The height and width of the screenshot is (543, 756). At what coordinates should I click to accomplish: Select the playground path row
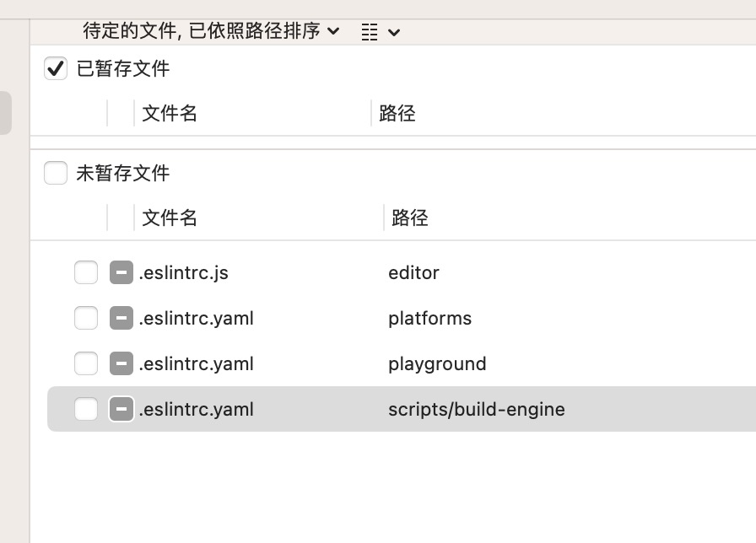tap(437, 363)
